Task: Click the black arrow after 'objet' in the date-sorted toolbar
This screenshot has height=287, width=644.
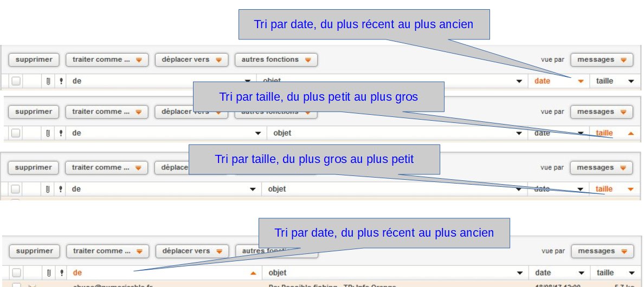Action: click(519, 81)
